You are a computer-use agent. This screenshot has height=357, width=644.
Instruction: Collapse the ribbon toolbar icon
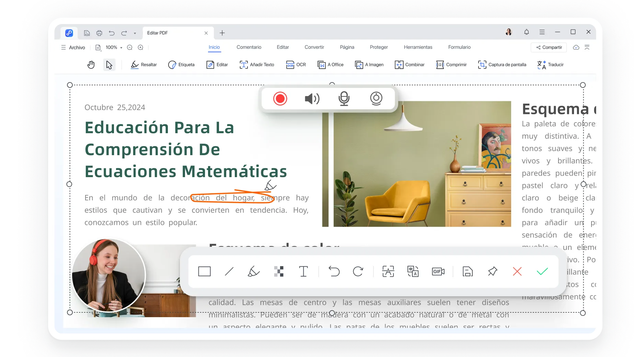coord(587,47)
